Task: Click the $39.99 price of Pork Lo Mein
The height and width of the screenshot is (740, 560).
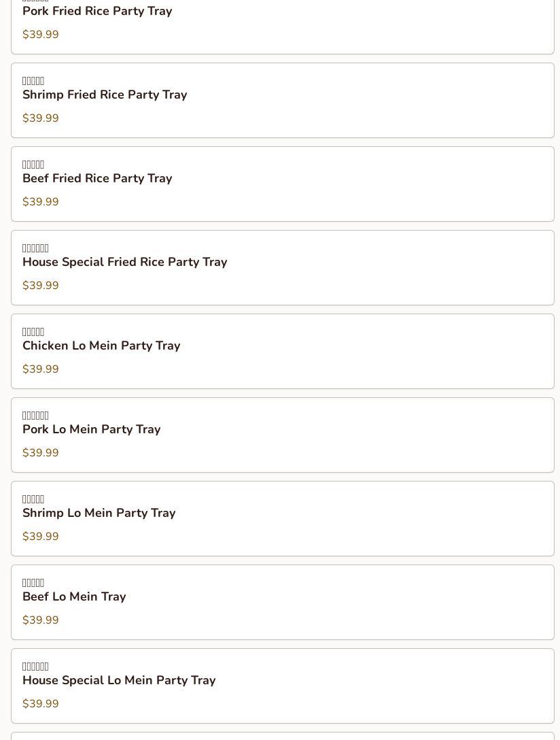Action: tap(41, 453)
